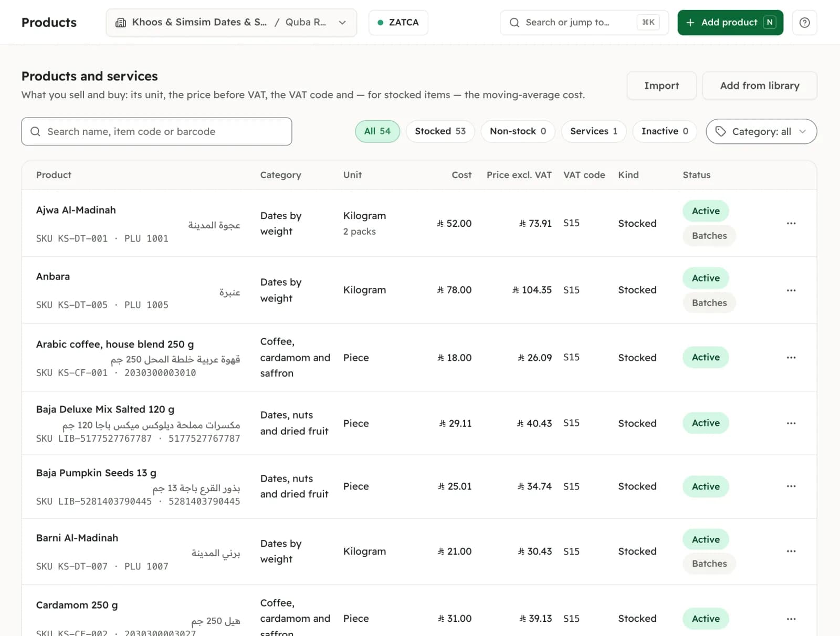The width and height of the screenshot is (840, 636).
Task: Select the Anbara product name
Action: click(52, 276)
